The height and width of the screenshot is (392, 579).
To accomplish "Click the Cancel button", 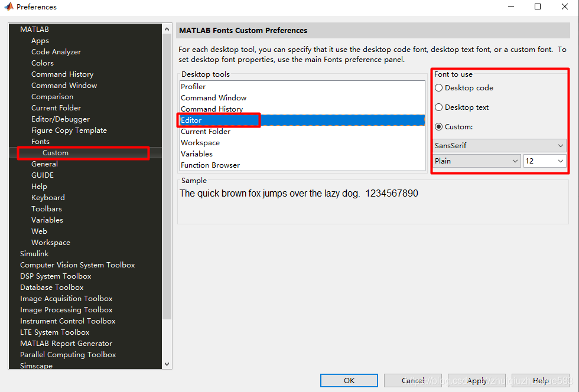I will pyautogui.click(x=412, y=381).
